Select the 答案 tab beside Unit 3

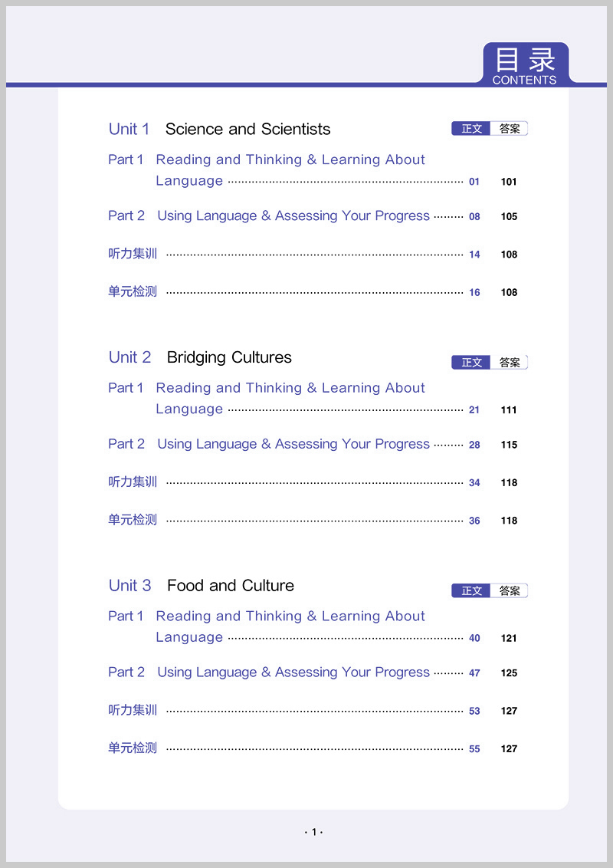pyautogui.click(x=509, y=590)
